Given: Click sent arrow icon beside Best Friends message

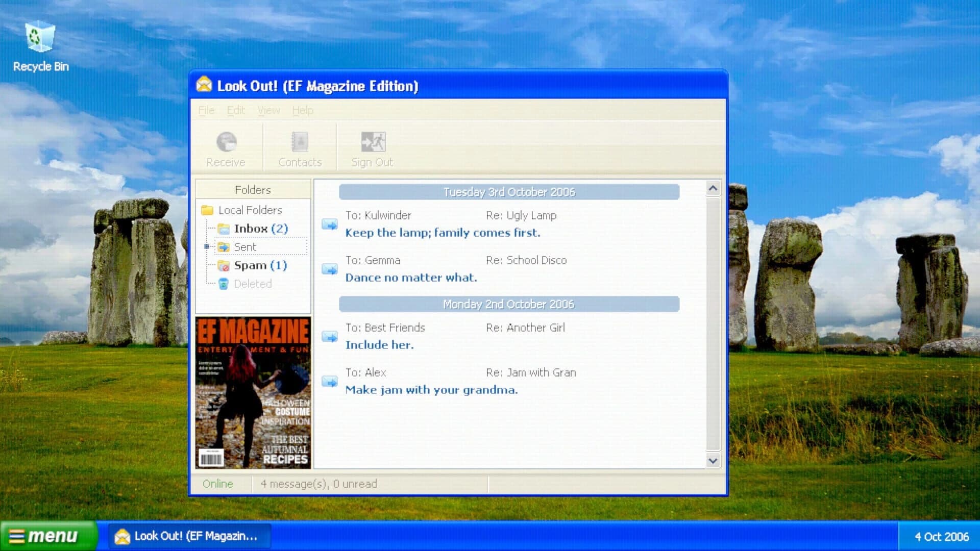Looking at the screenshot, I should pos(330,336).
